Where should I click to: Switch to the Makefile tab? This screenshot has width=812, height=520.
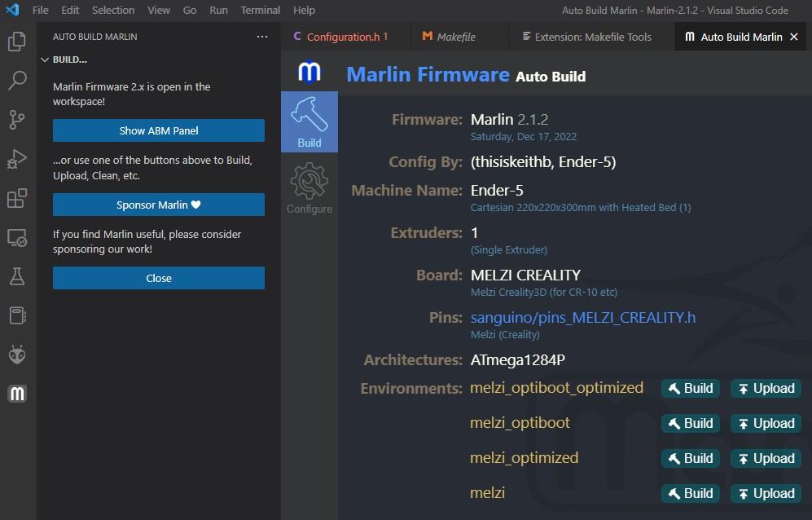pos(460,37)
